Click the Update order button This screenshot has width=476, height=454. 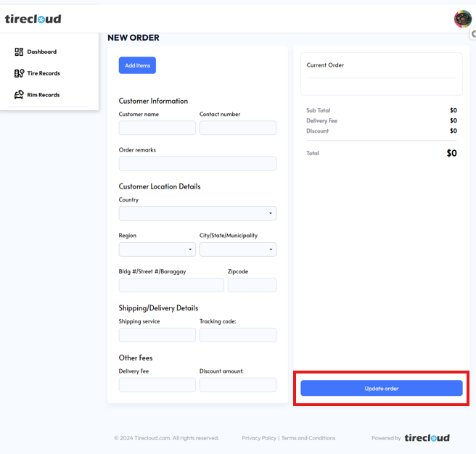[382, 389]
